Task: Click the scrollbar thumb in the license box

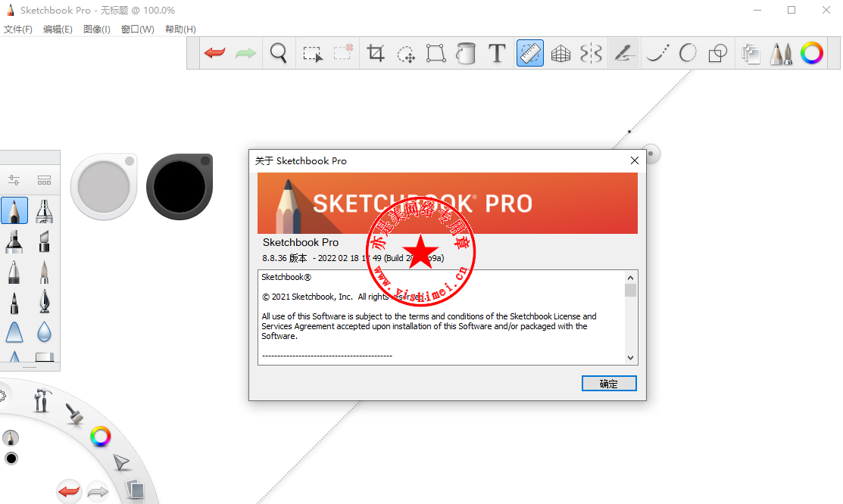Action: click(x=631, y=290)
